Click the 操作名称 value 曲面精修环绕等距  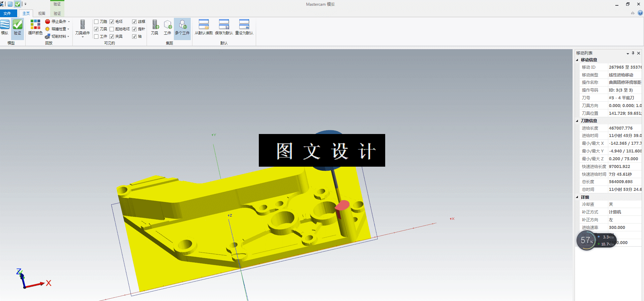tap(625, 82)
